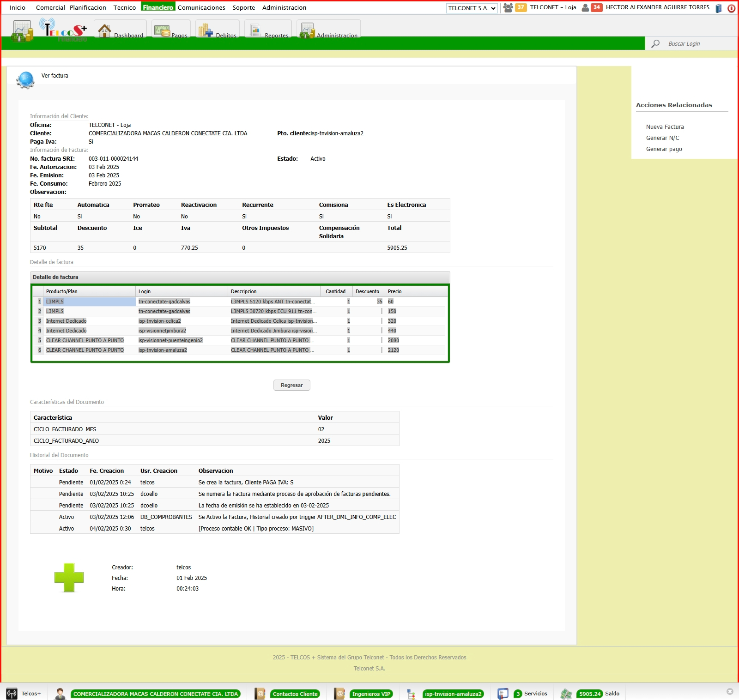Sort by the Producto/Plan column header
Viewport: 739px width, 700px height.
click(x=89, y=291)
